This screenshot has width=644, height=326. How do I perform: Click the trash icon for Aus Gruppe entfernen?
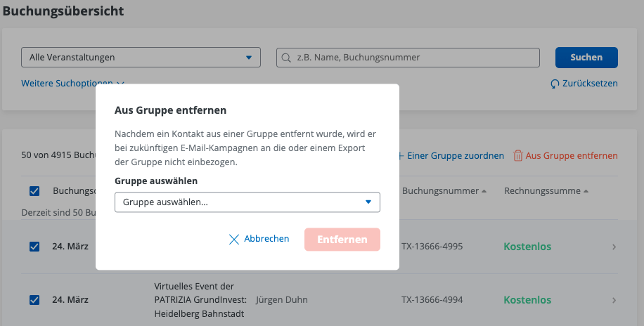(518, 156)
